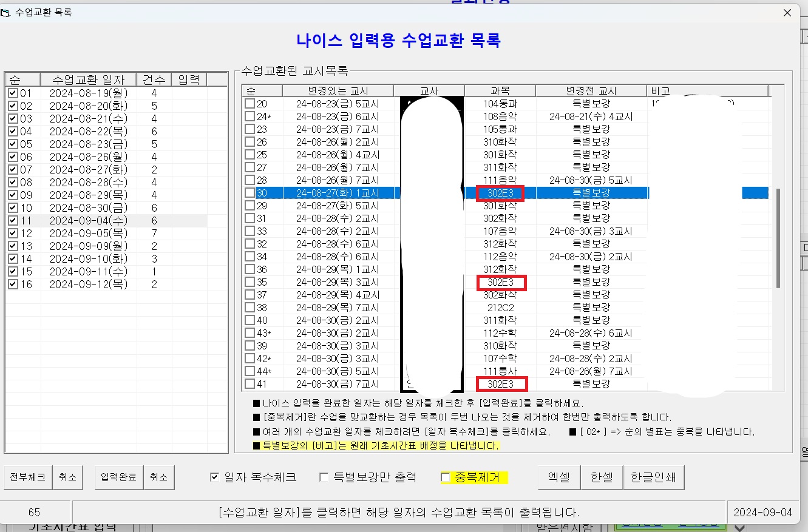Toggle the checkbox for date row 11
Image resolution: width=808 pixels, height=532 pixels.
(x=13, y=221)
